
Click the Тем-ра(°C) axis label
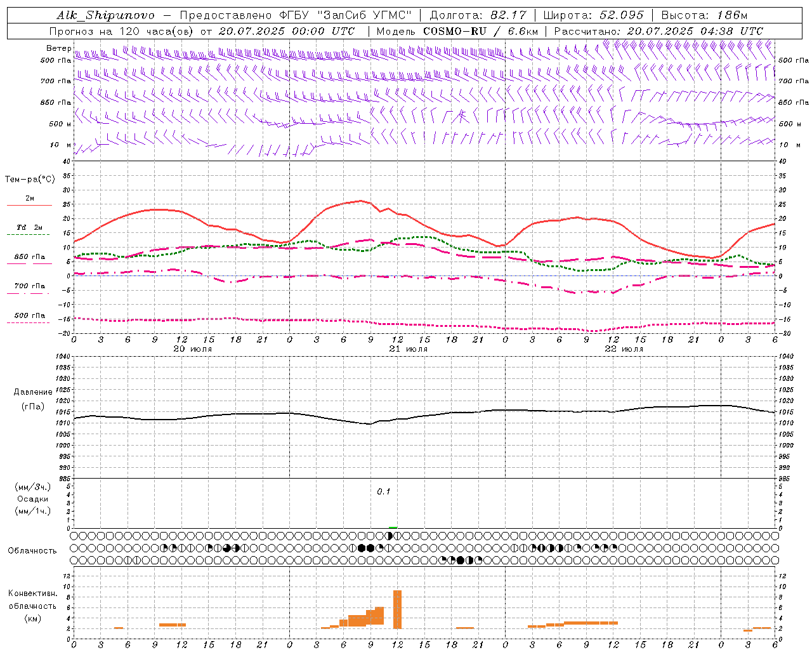(30, 180)
